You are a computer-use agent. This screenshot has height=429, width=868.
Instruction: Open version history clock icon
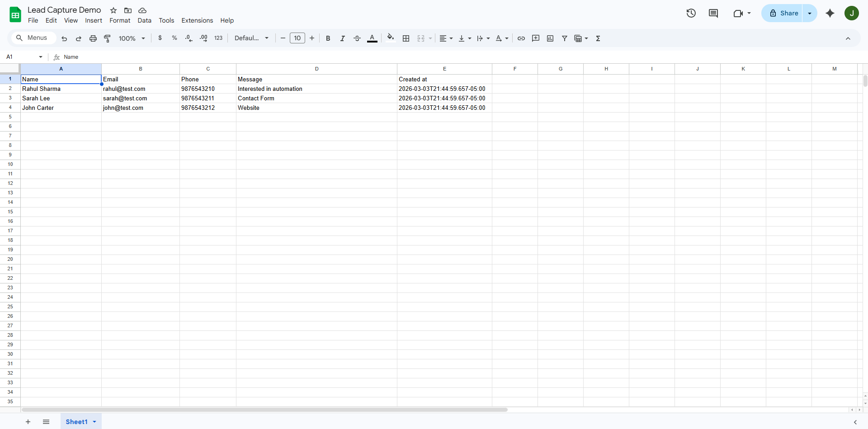[x=691, y=13]
